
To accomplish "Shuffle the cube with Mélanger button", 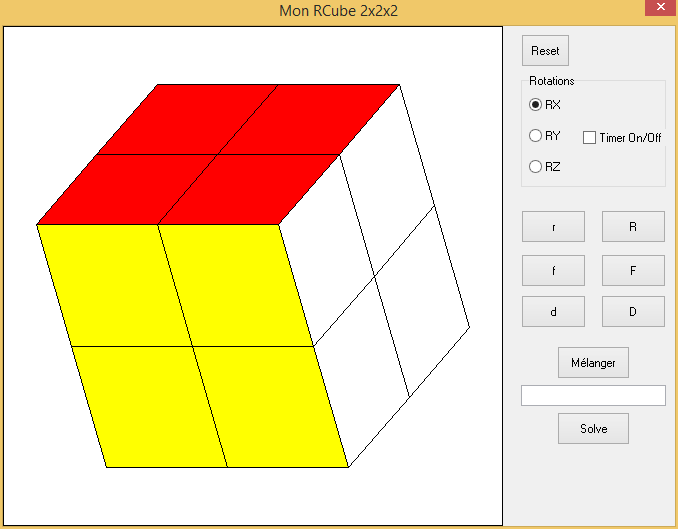I will coord(593,362).
